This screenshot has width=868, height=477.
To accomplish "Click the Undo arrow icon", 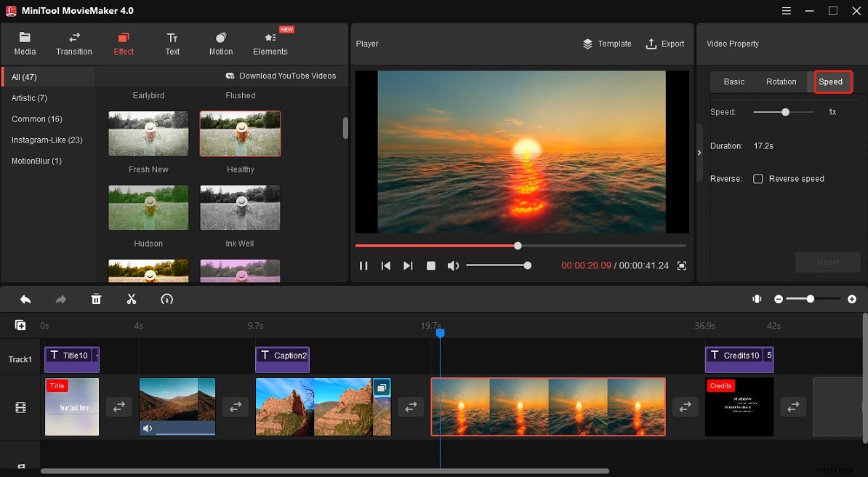I will coord(25,299).
